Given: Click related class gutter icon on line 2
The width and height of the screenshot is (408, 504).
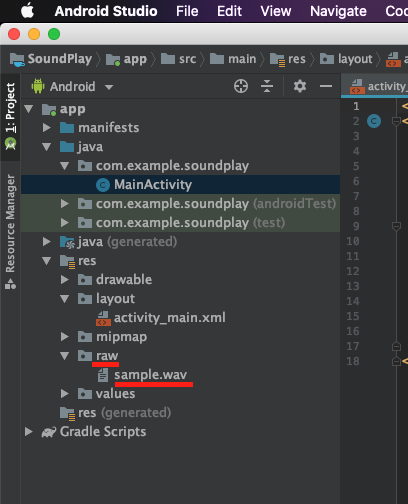Looking at the screenshot, I should (x=374, y=121).
